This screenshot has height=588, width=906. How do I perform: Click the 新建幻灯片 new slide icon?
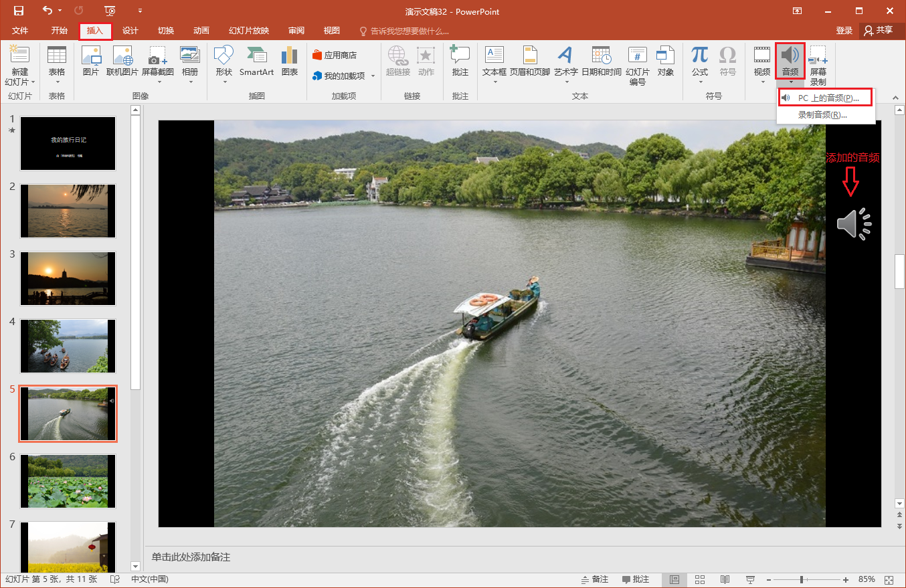point(19,55)
